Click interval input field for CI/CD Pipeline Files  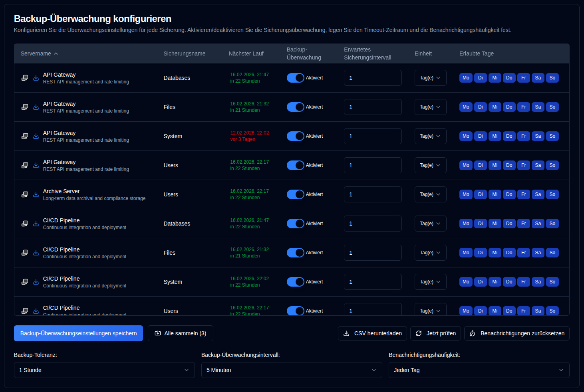(372, 253)
